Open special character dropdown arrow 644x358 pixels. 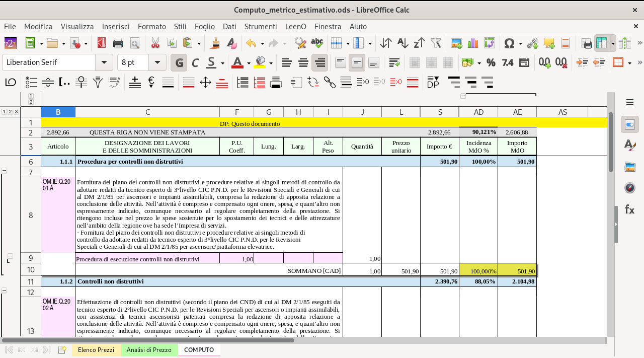click(x=520, y=44)
